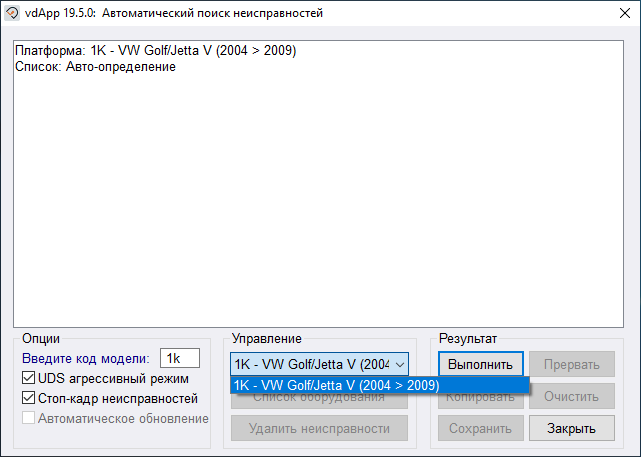Save the results with Сохранить
The image size is (641, 457).
pyautogui.click(x=480, y=428)
